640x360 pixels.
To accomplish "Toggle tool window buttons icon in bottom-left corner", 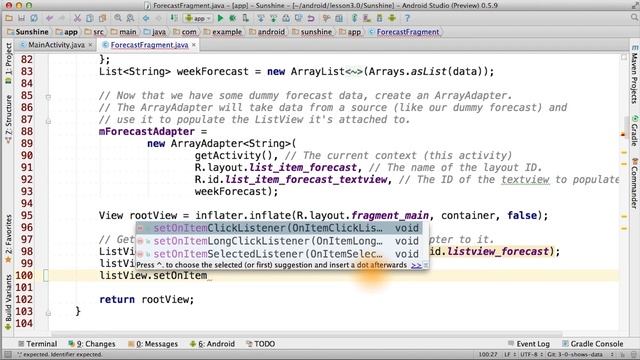I will [x=7, y=354].
